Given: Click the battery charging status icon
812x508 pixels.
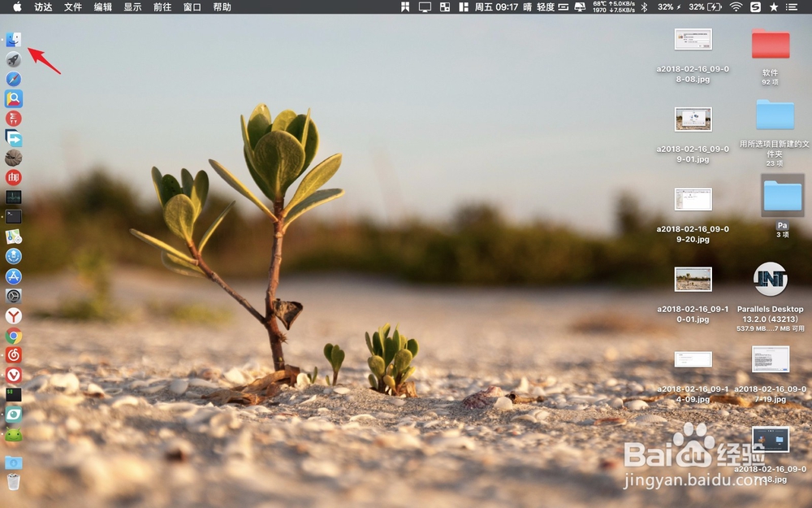Looking at the screenshot, I should pos(715,7).
